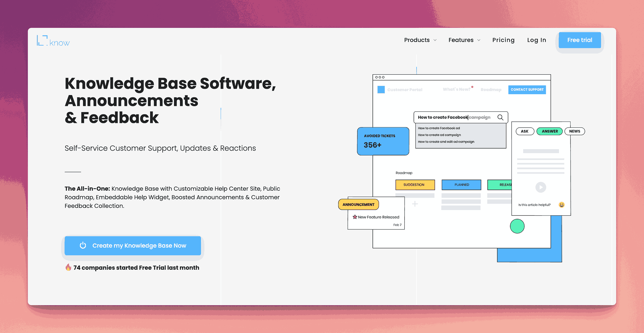Screen dimensions: 644x333
Task: Expand the Features dropdown chevron
Action: coord(479,40)
